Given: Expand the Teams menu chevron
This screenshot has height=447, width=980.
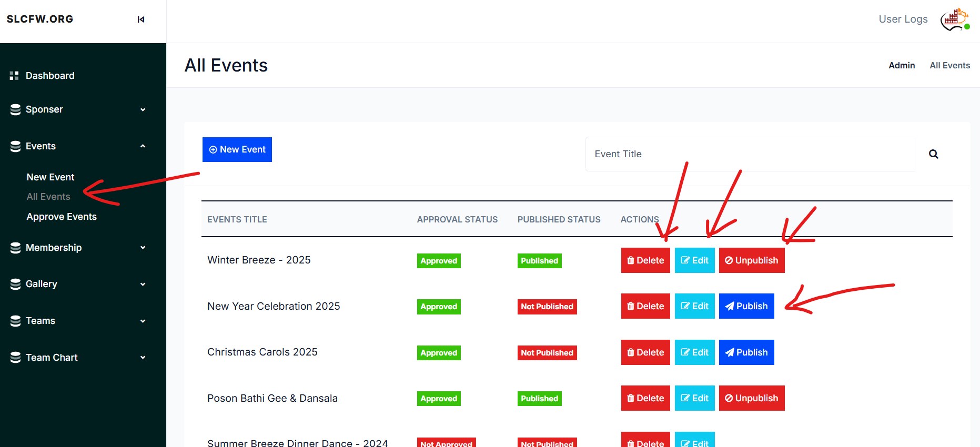Looking at the screenshot, I should pos(143,321).
